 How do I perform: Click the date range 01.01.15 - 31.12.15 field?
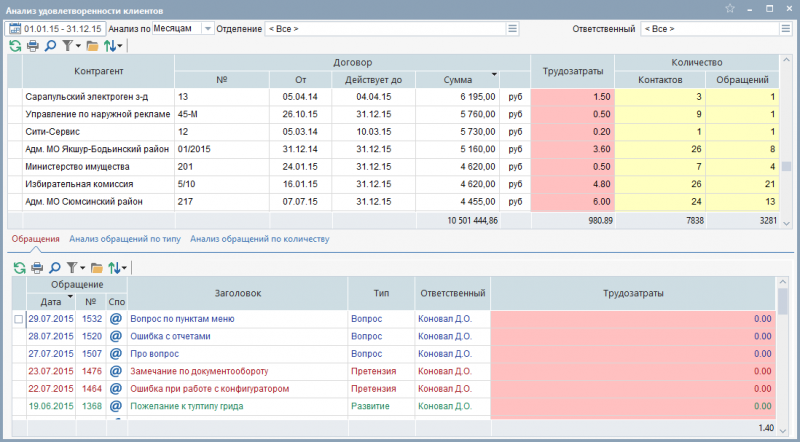click(x=55, y=29)
